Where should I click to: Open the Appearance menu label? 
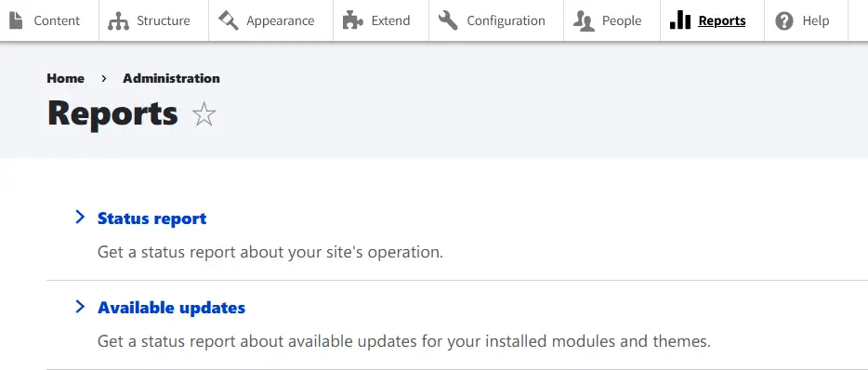coord(280,21)
